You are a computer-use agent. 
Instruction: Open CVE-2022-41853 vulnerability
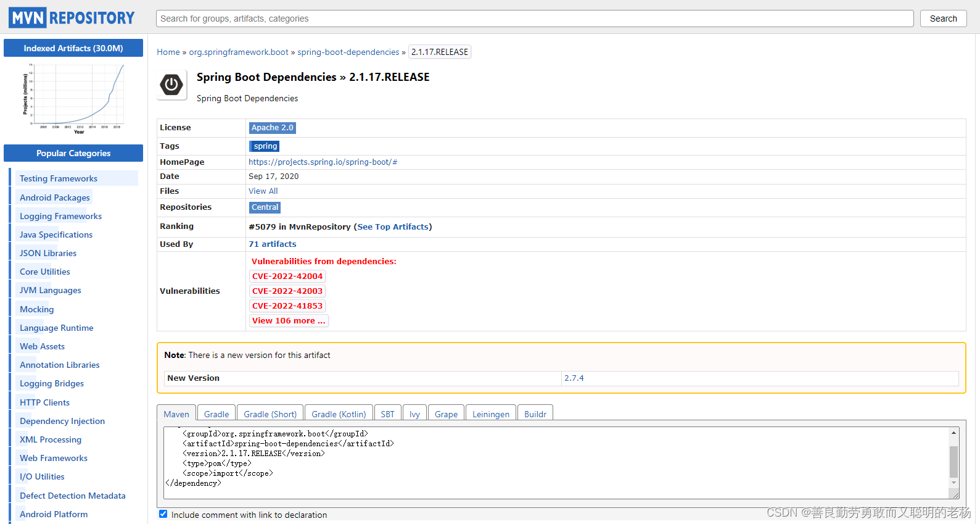tap(287, 306)
